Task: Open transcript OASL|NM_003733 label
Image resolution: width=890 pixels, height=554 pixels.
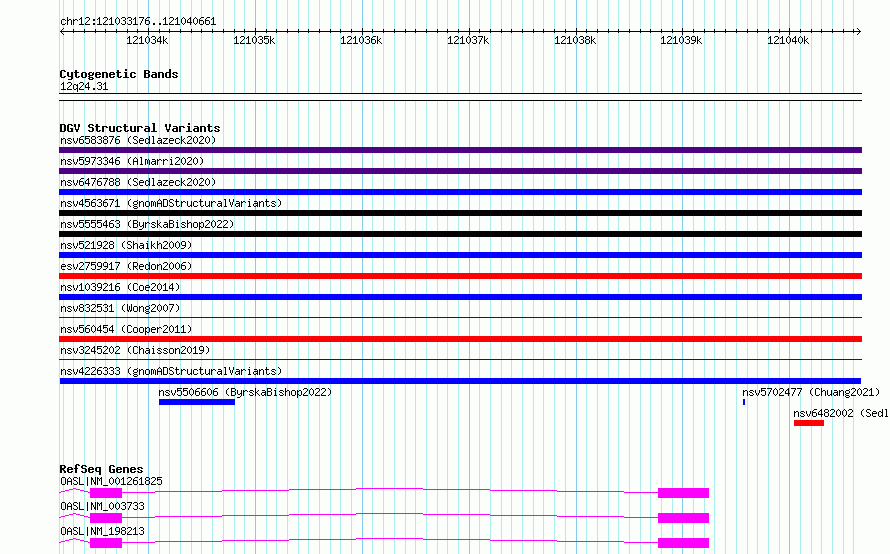Action: coord(102,506)
